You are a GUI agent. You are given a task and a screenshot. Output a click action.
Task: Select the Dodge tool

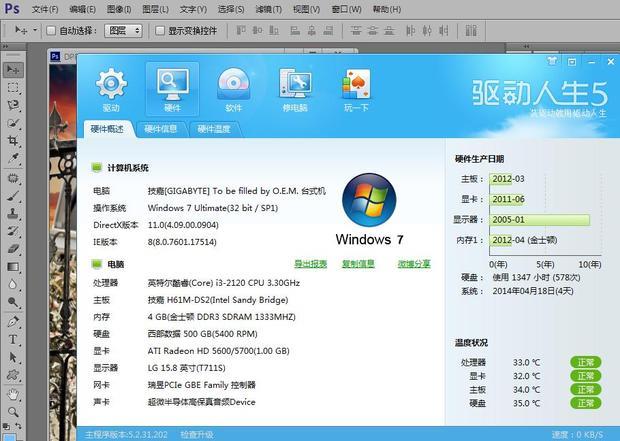(x=13, y=302)
